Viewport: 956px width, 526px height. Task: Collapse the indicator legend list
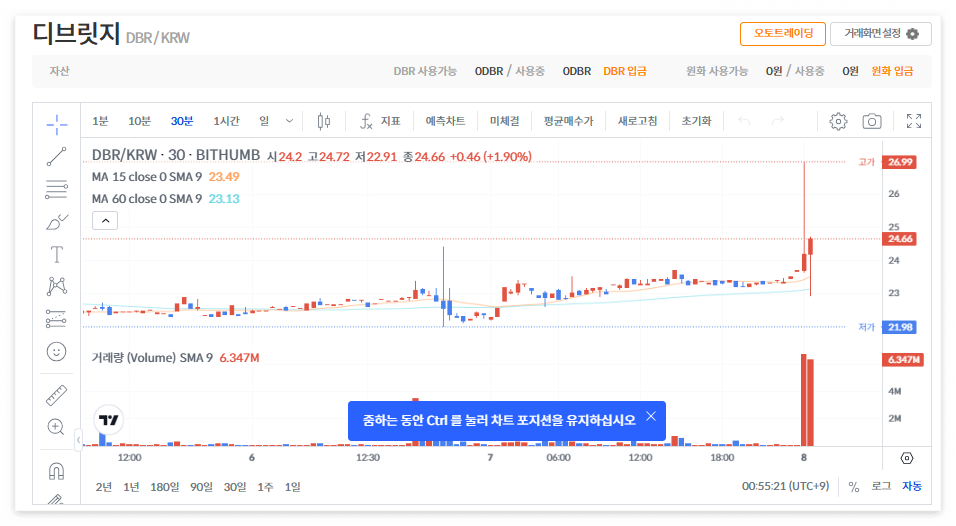(105, 221)
